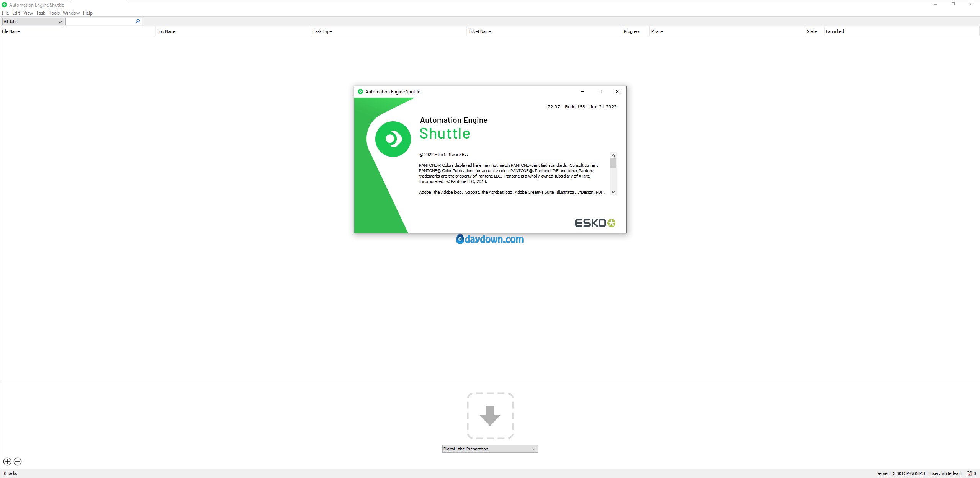Minimize the About dialog
Viewport: 980px width, 478px height.
582,91
